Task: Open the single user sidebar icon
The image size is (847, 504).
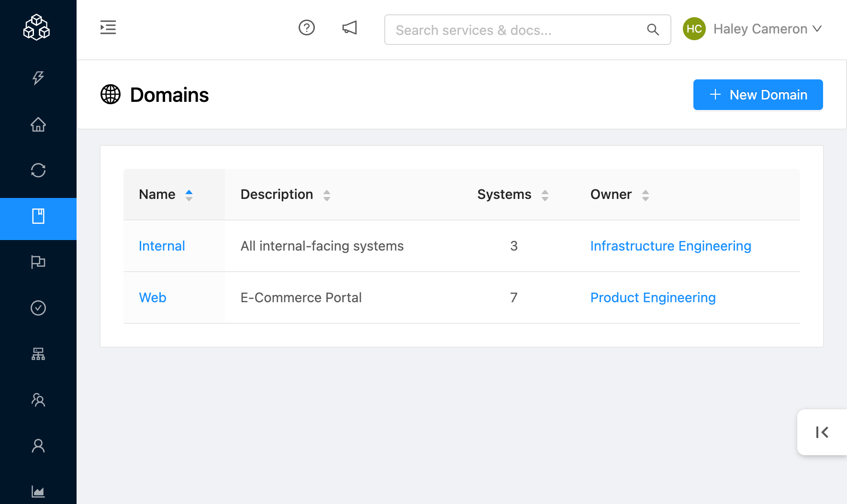Action: click(38, 446)
